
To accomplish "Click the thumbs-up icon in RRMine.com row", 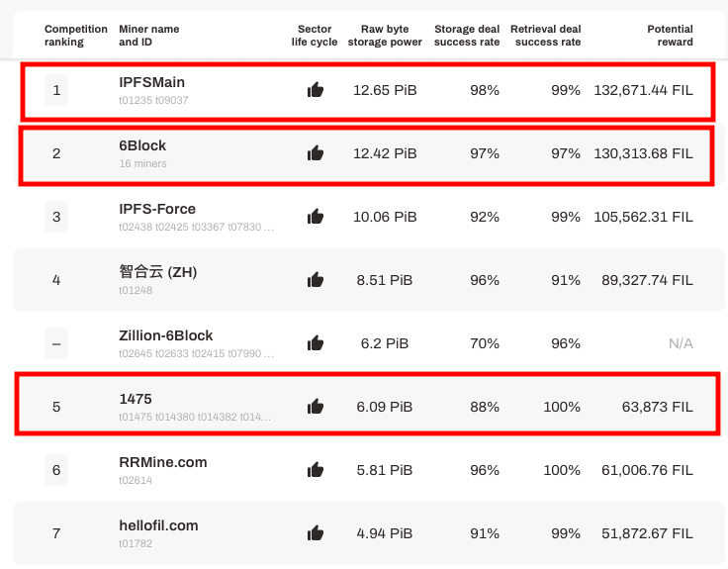I will pyautogui.click(x=316, y=470).
